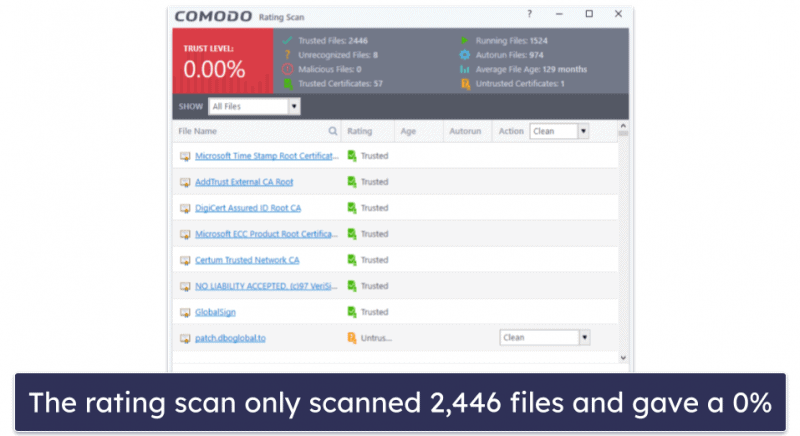Open AddTrust External CA Root link
The height and width of the screenshot is (436, 800).
(244, 182)
